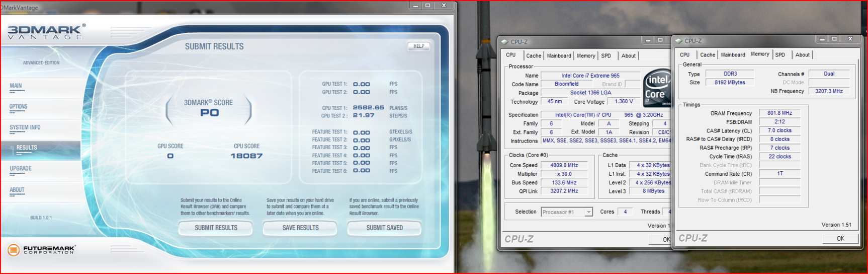Viewport: 868px width, 274px height.
Task: Click the Technology field 45 nm
Action: (555, 101)
